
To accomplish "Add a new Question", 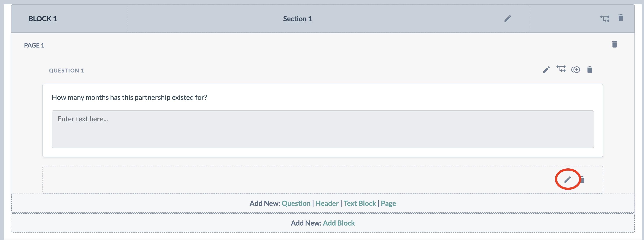I will 296,203.
